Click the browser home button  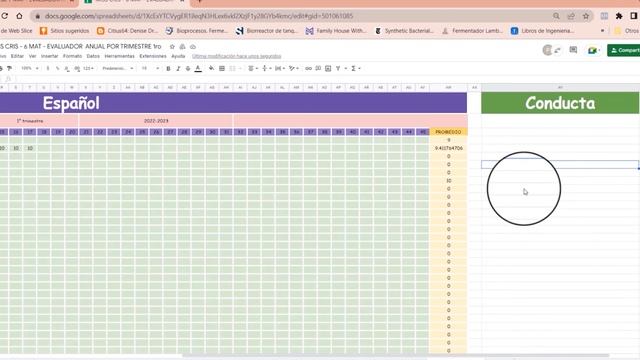click(x=19, y=16)
